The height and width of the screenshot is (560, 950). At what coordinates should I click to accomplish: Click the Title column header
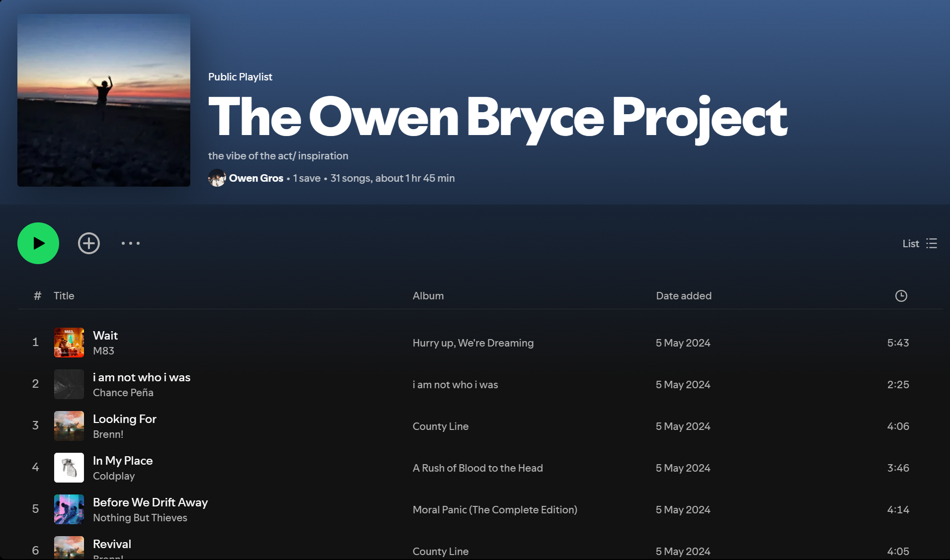tap(64, 296)
